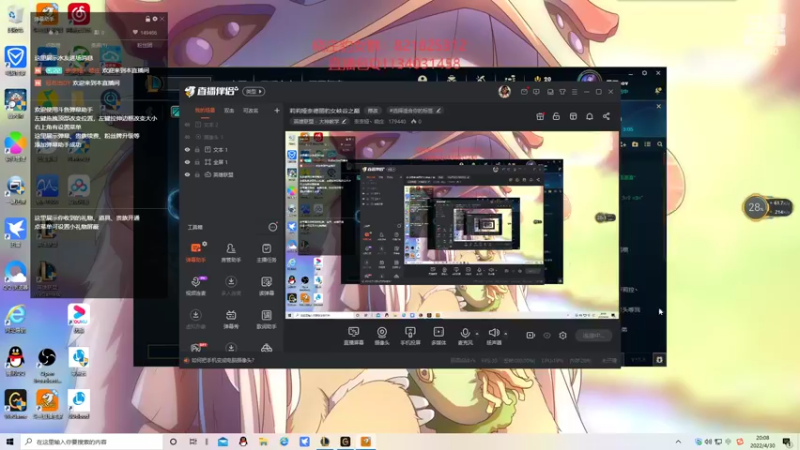Click the share icon at top right of the preview

click(606, 117)
